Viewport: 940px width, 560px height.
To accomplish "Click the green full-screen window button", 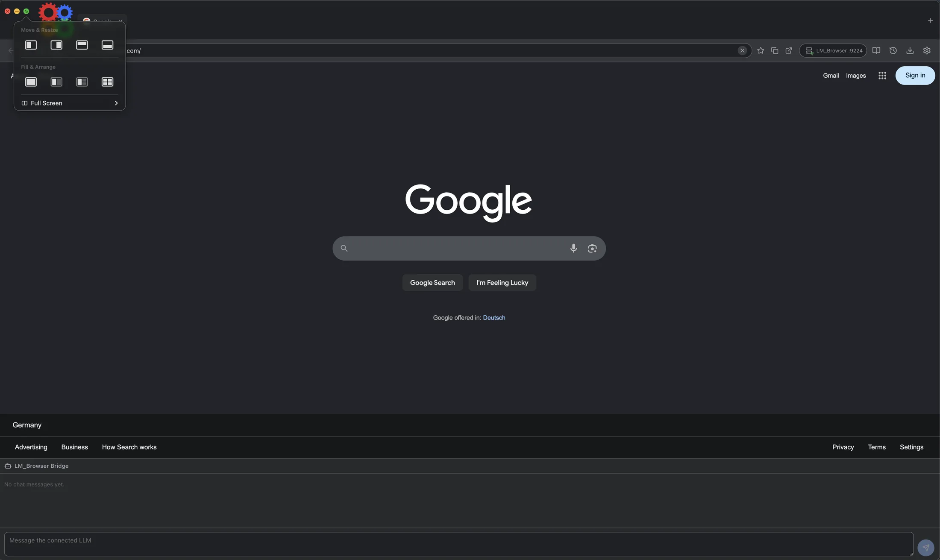I will [26, 11].
